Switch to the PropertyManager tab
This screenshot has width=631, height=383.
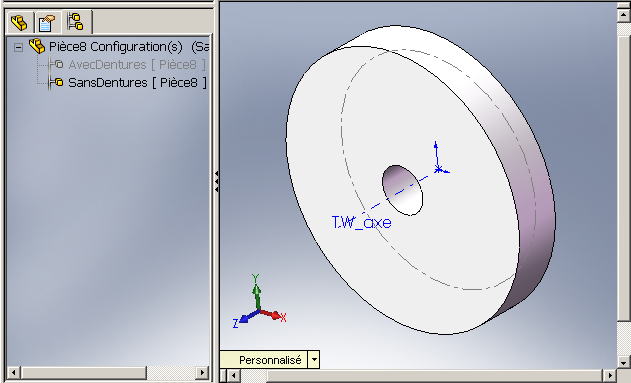pos(47,23)
